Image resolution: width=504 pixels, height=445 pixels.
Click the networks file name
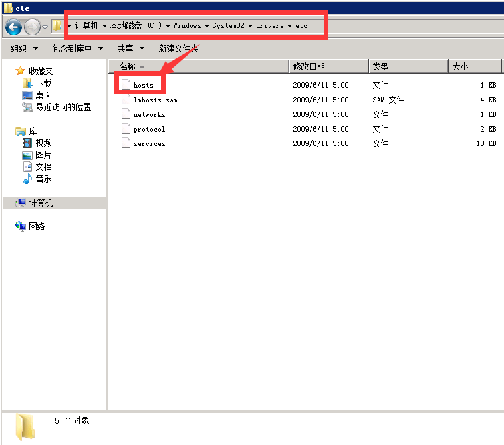(149, 114)
